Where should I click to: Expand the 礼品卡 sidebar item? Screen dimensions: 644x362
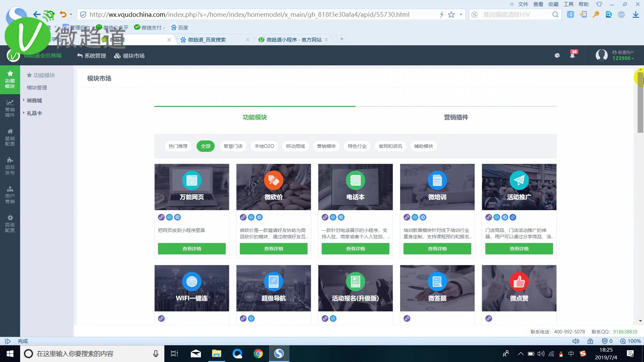34,113
